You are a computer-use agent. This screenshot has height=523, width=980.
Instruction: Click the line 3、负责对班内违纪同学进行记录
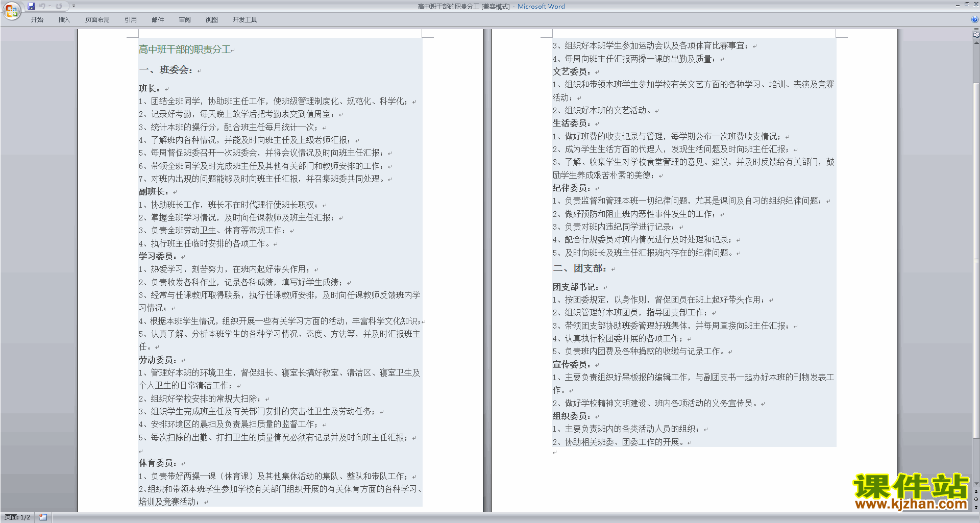615,227
